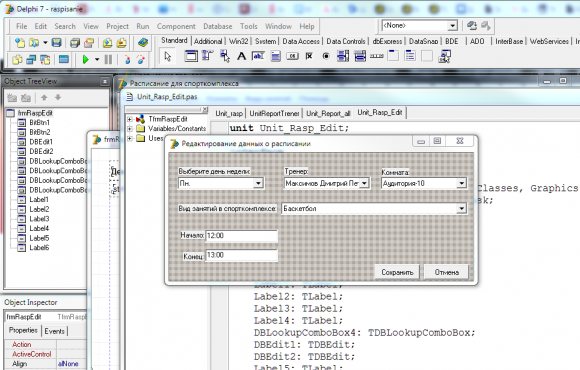Open the day of week dropdown showing Пн.
580x370 pixels.
[258, 183]
